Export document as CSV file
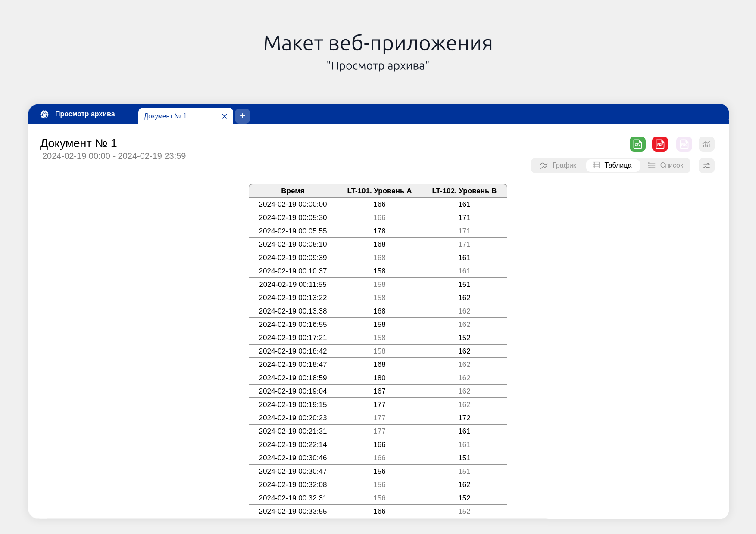This screenshot has width=756, height=534. [x=637, y=144]
